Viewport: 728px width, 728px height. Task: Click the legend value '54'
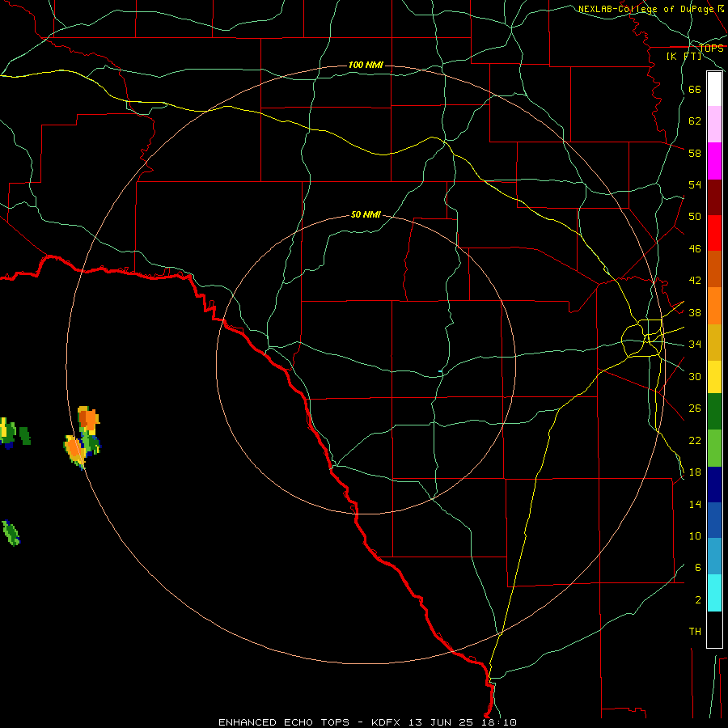coord(695,184)
